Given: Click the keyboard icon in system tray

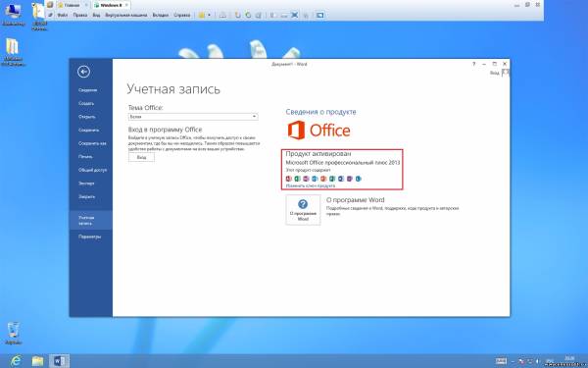Looking at the screenshot, I should pos(501,361).
